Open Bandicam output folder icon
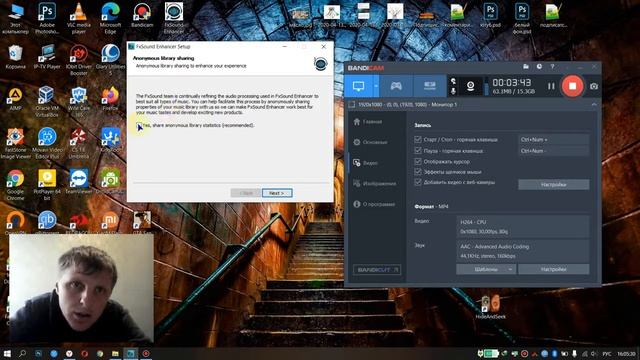 [x=526, y=67]
